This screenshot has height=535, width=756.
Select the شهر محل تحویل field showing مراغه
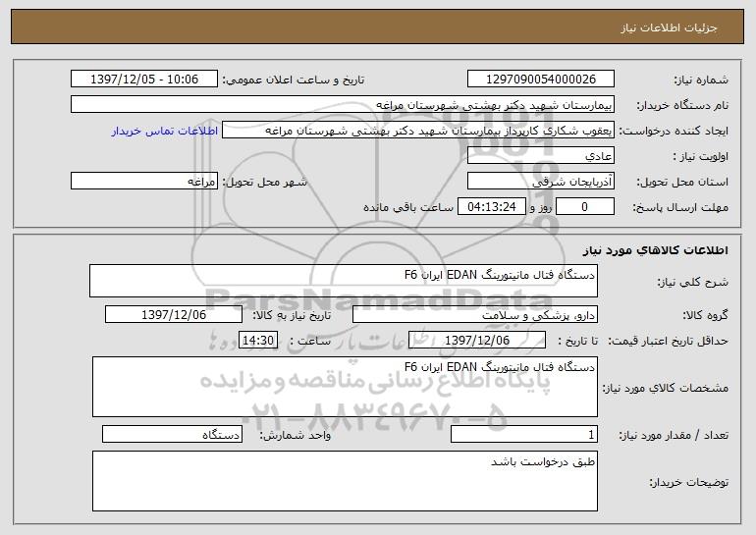click(144, 182)
